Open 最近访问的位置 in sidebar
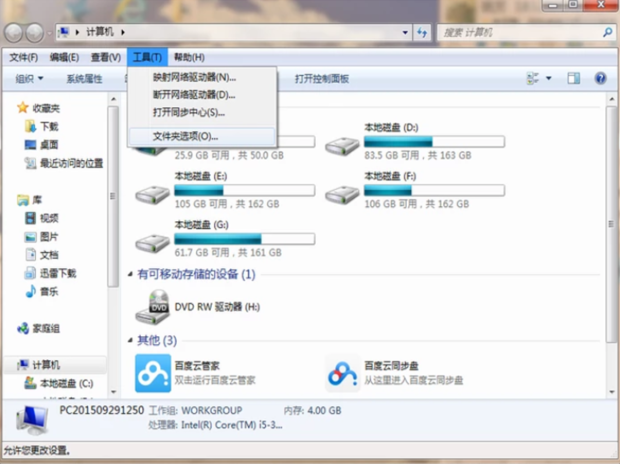The height and width of the screenshot is (464, 620). [64, 163]
